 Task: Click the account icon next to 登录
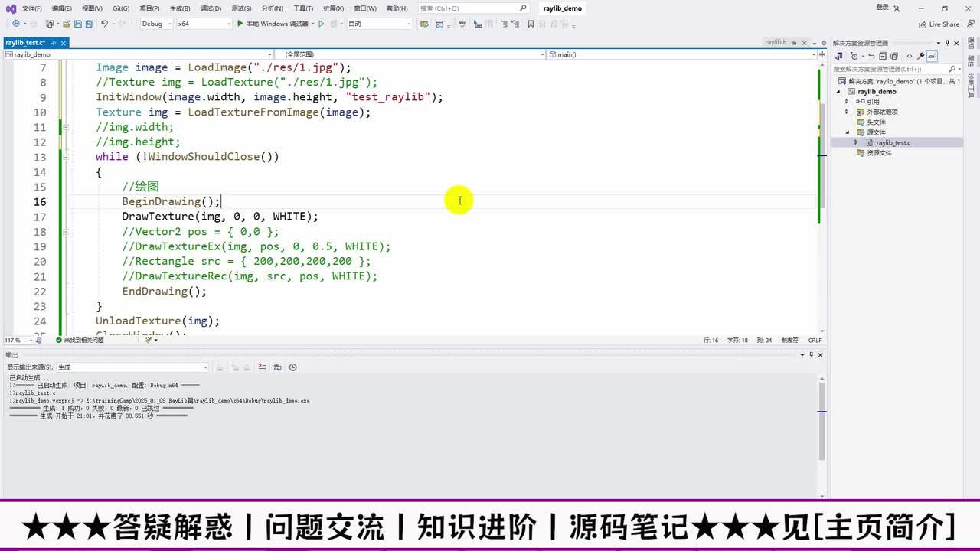click(x=897, y=8)
